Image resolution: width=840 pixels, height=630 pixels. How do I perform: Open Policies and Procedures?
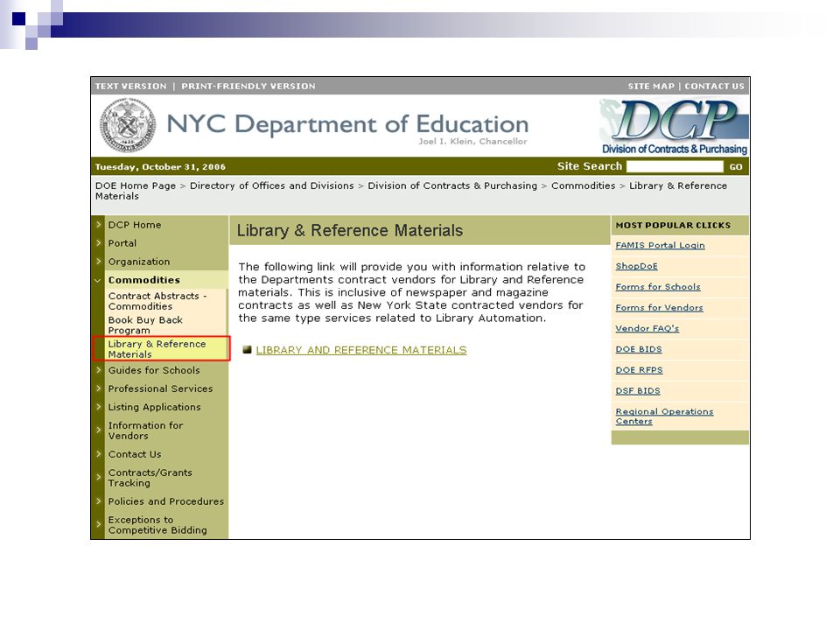(x=166, y=501)
